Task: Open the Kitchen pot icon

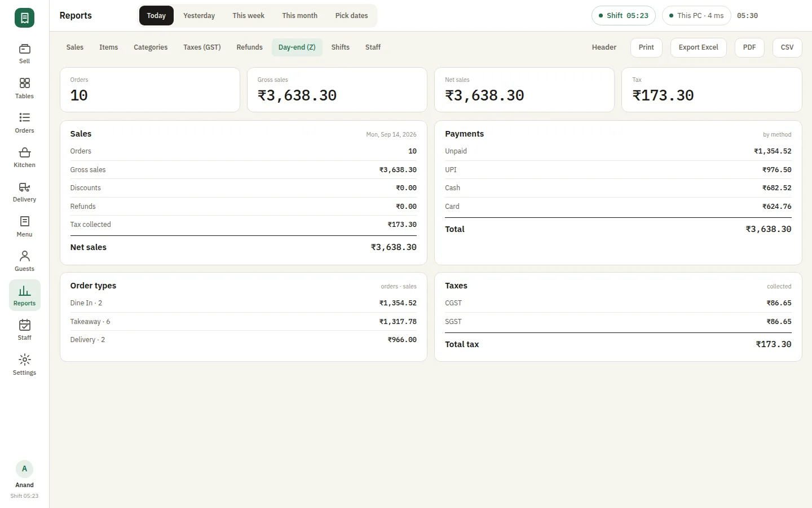Action: 24,152
